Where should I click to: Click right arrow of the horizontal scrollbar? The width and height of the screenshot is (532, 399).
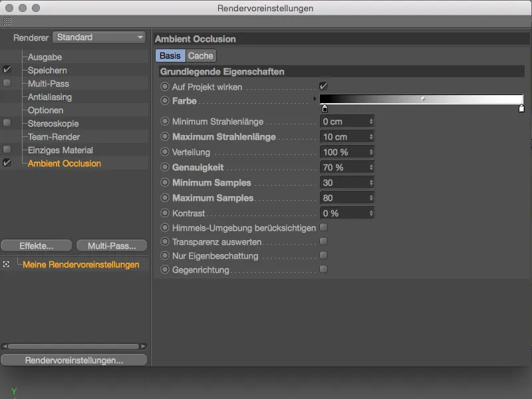pos(143,346)
